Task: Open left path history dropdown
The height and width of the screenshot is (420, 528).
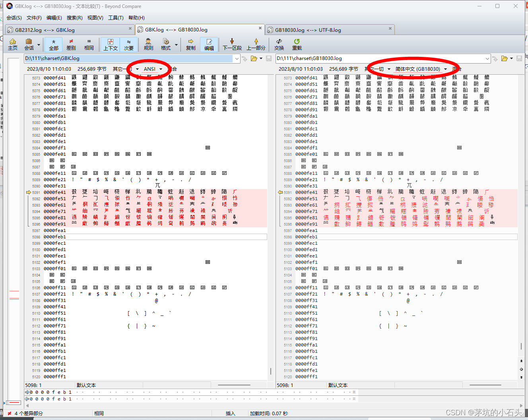Action: point(237,58)
